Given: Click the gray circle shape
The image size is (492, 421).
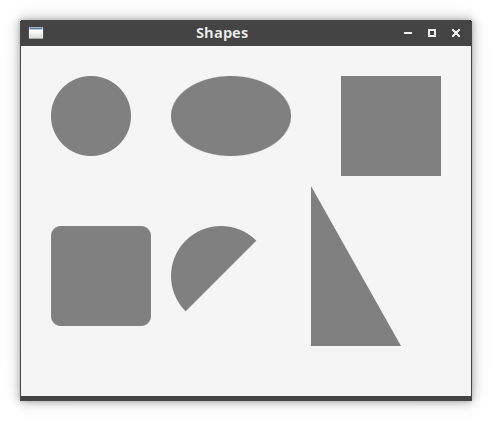Looking at the screenshot, I should 91,116.
